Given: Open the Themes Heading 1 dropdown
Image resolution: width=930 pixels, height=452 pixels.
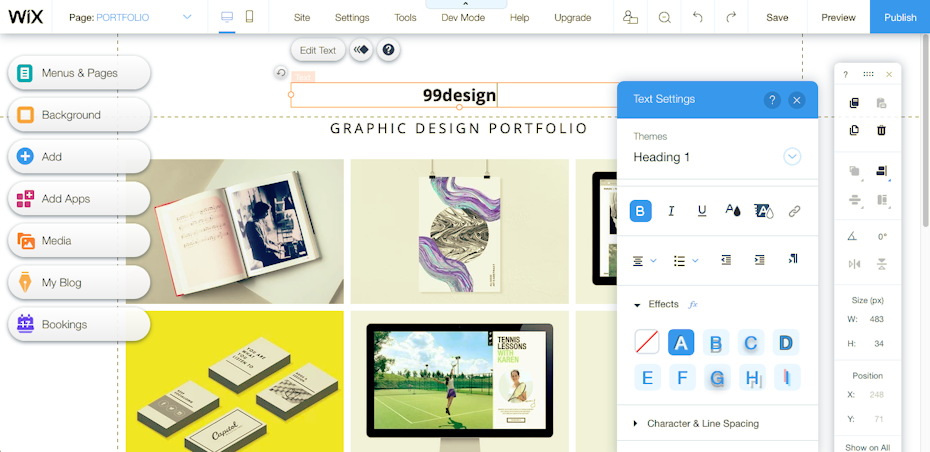Looking at the screenshot, I should pyautogui.click(x=792, y=157).
